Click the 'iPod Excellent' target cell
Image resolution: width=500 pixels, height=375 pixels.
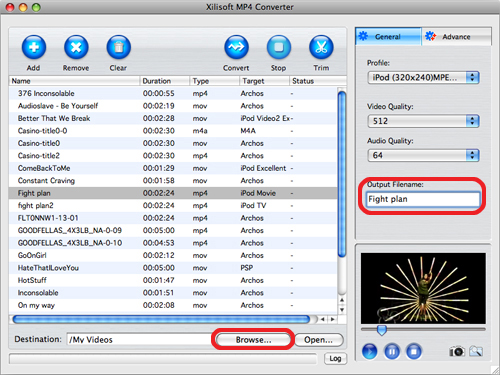(x=263, y=168)
